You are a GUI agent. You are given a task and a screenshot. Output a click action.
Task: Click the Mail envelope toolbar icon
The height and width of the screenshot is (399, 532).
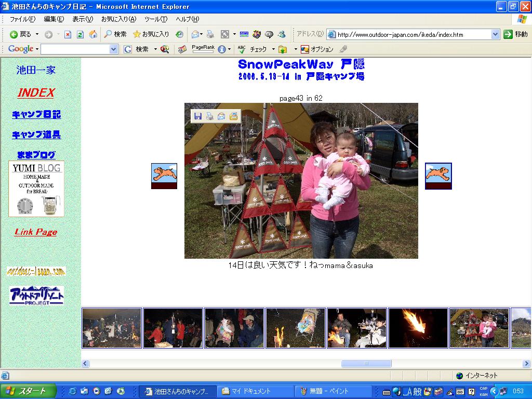(x=195, y=34)
